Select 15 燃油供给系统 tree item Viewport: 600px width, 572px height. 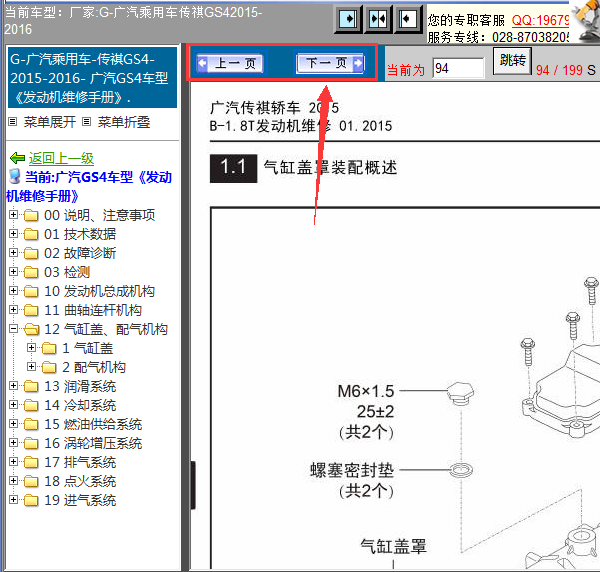93,424
